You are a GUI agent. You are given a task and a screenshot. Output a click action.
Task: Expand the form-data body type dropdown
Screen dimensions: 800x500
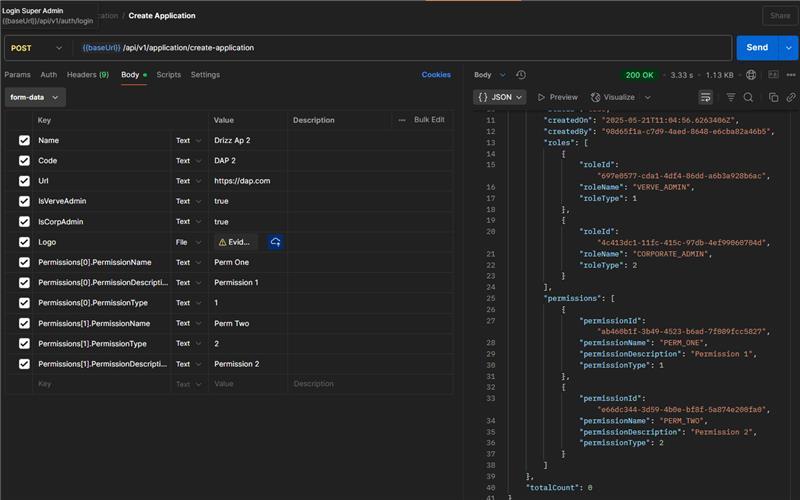click(x=36, y=97)
